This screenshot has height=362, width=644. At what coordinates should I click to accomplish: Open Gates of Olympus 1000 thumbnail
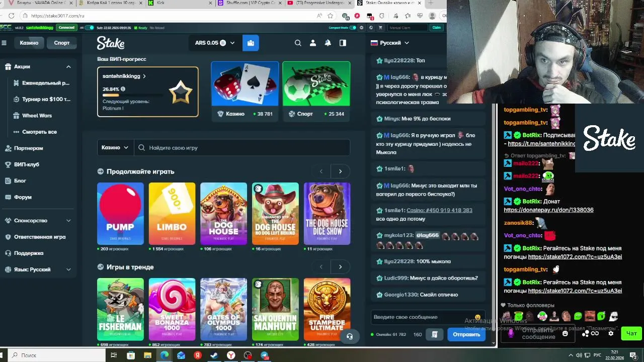point(223,309)
